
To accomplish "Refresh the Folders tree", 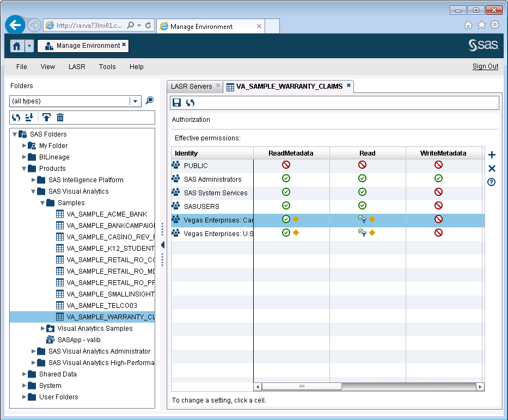I will click(16, 117).
